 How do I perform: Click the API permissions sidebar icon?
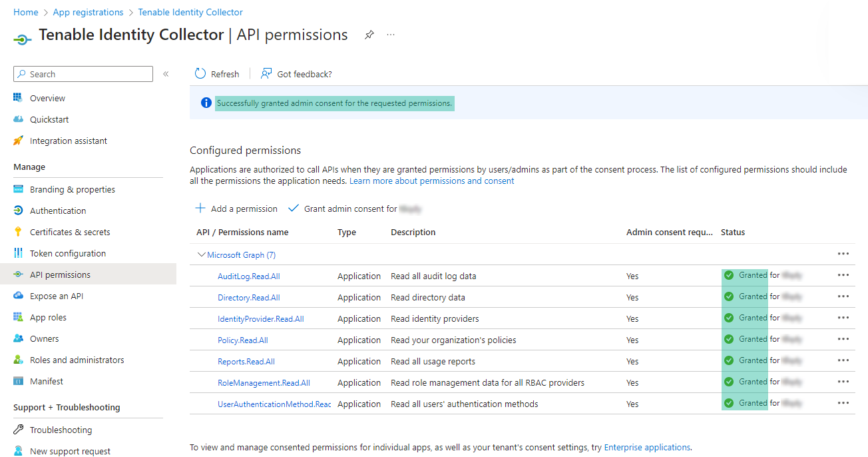[x=18, y=274]
